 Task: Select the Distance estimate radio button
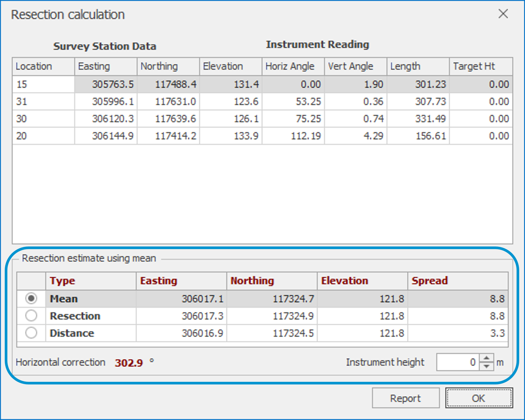[x=31, y=333]
